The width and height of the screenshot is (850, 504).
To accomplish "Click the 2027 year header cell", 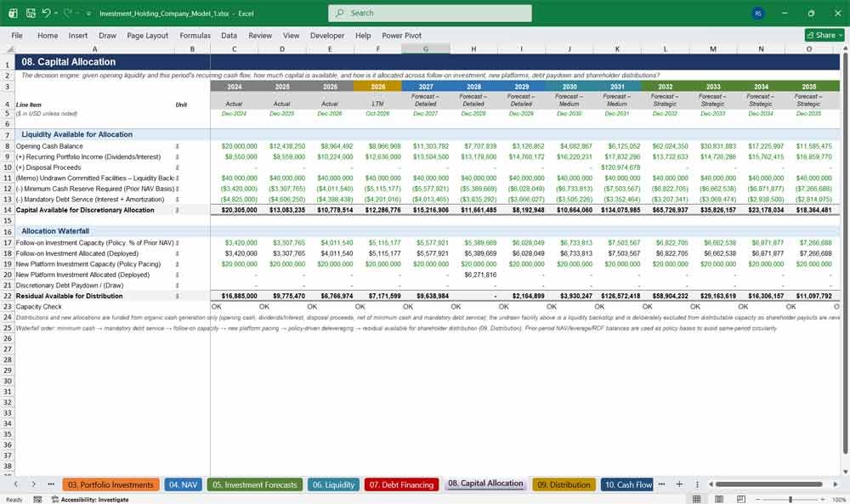I will coord(426,87).
